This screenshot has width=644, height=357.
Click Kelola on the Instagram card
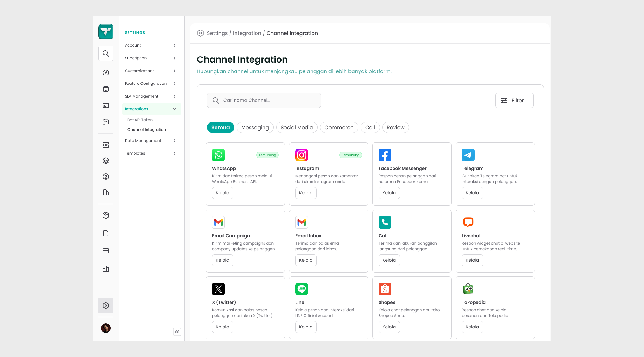point(306,193)
